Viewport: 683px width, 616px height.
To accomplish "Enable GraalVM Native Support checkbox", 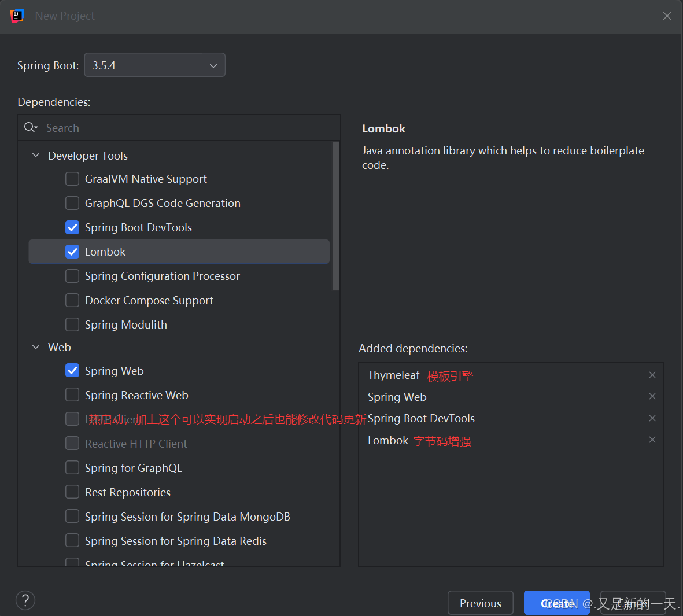I will coord(72,179).
